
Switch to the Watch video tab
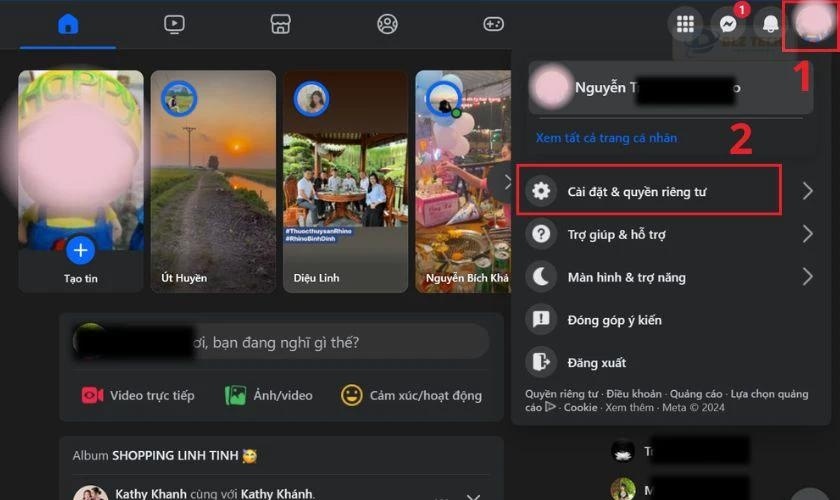(x=174, y=24)
